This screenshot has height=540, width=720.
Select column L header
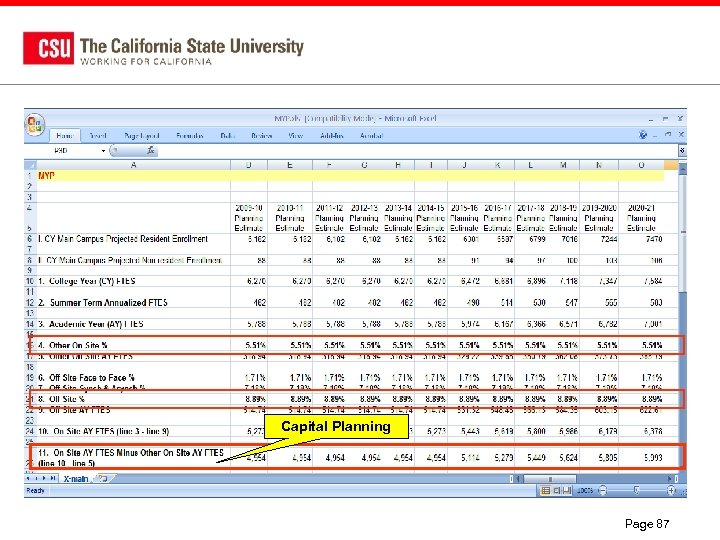(530, 165)
